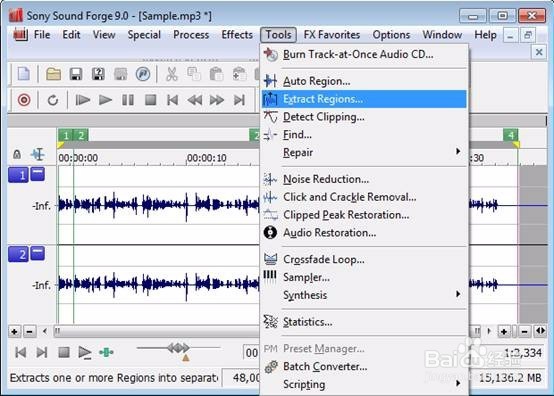
Task: Select channel 1 button
Action: tap(19, 175)
